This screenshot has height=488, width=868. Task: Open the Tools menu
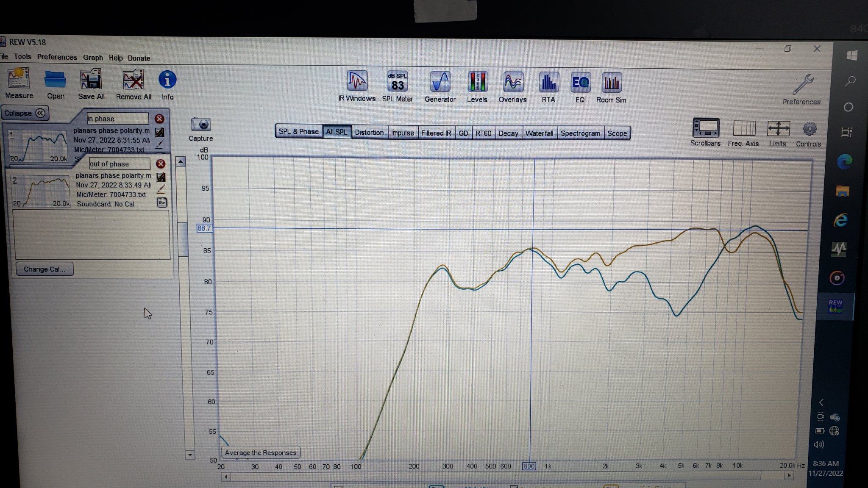[22, 56]
